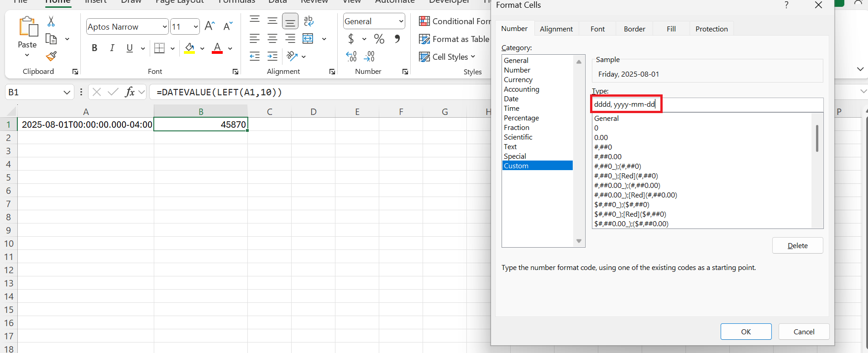Click the Cut scissors icon
Viewport: 868px width, 353px height.
coord(51,21)
